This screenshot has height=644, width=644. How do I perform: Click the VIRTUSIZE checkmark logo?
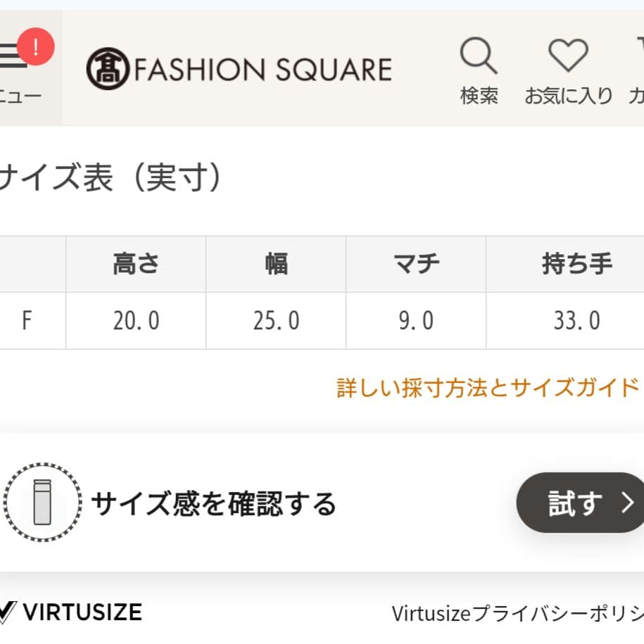click(x=6, y=611)
